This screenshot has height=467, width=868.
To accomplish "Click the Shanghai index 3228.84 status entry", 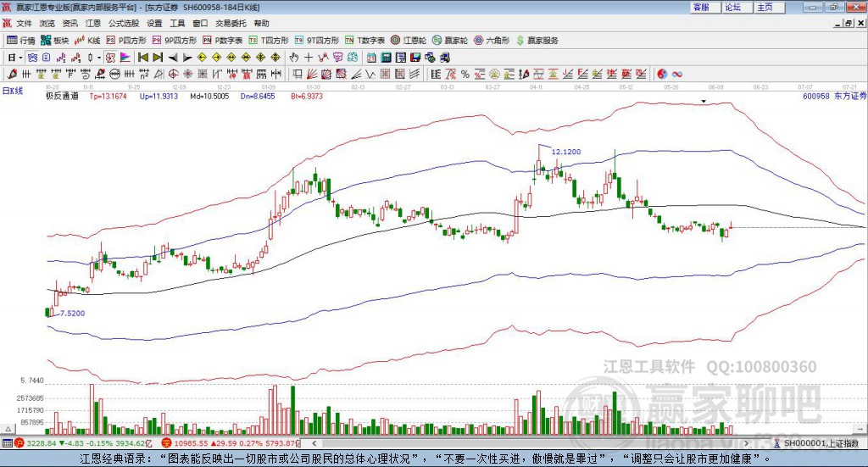I will coord(83,443).
